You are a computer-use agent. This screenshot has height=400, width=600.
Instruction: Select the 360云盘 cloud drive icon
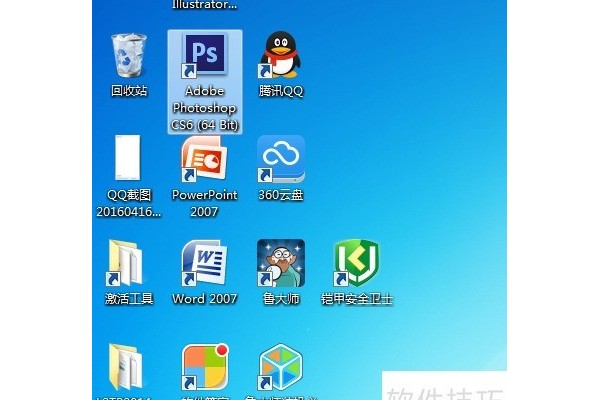[x=281, y=159]
